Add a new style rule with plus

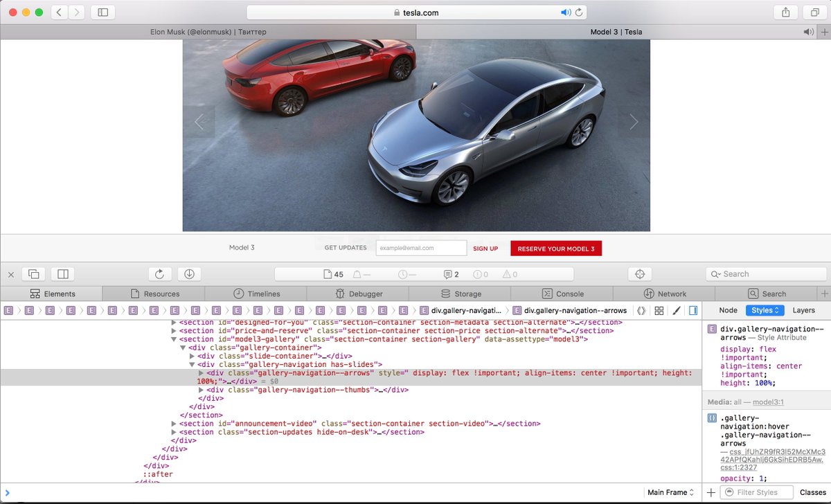(711, 492)
